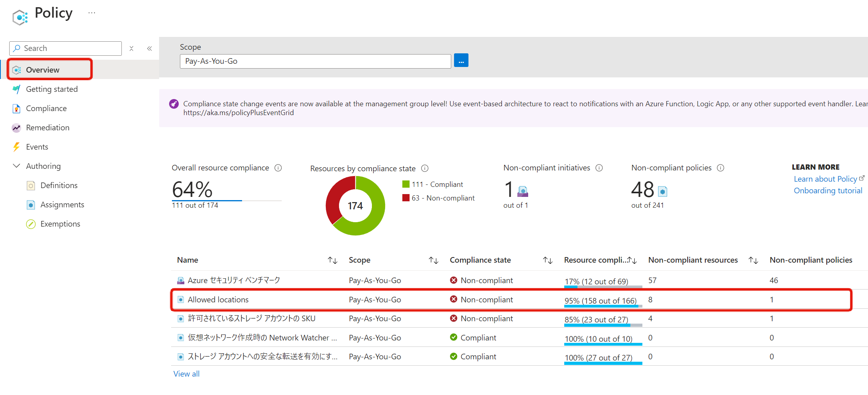Click the Getting started flag icon

pyautogui.click(x=16, y=89)
